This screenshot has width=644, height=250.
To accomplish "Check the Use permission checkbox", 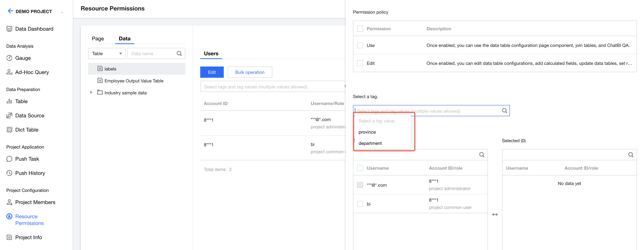I will (360, 45).
